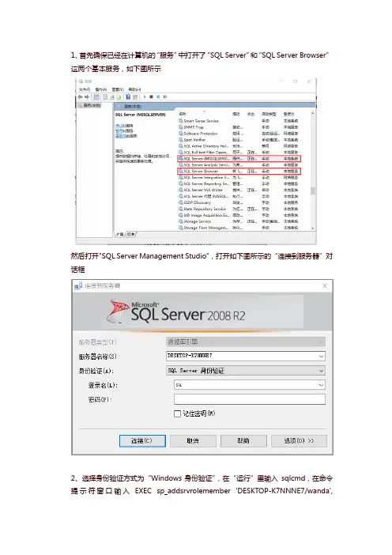Image resolution: width=392 pixels, height=555 pixels.
Task: Open the 查看(V) menu in Services window
Action: pos(118,89)
